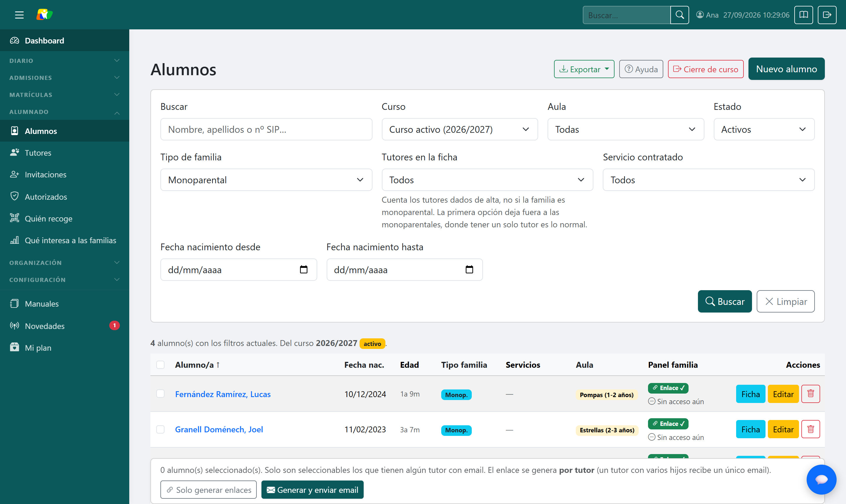Open Tutores in sidebar
The image size is (846, 504).
pos(65,153)
